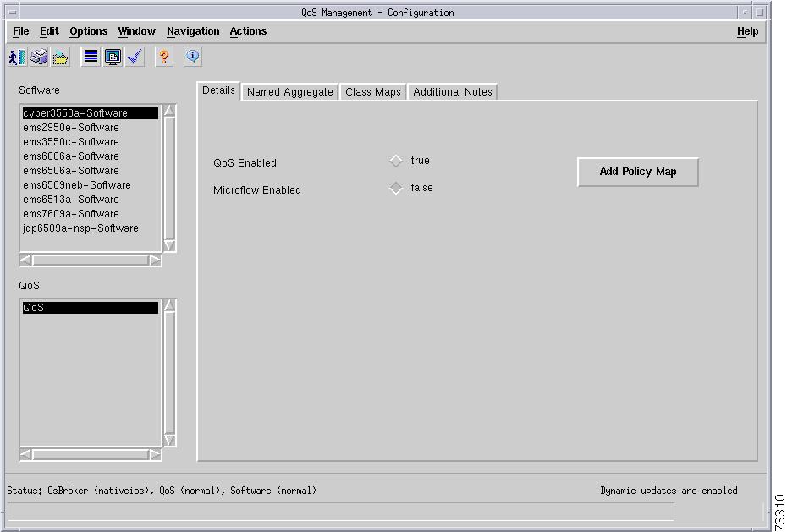Screen dimensions: 787x532
Task: Click the QoS list scroll down arrow
Action: [x=169, y=441]
